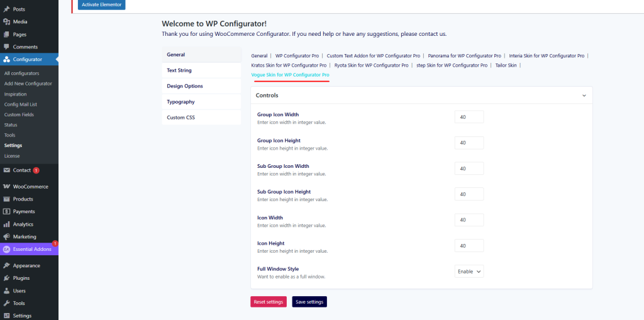
Task: Click the Activate Elementor button
Action: (101, 4)
